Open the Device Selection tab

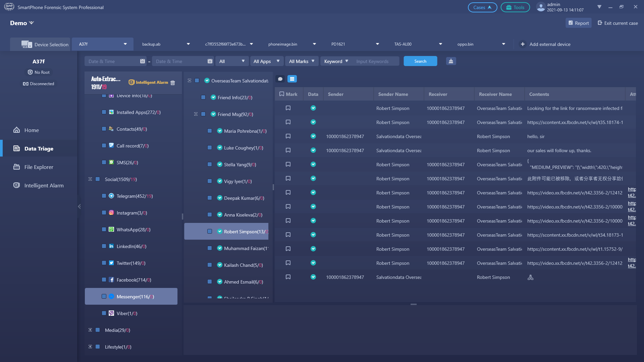click(x=40, y=44)
